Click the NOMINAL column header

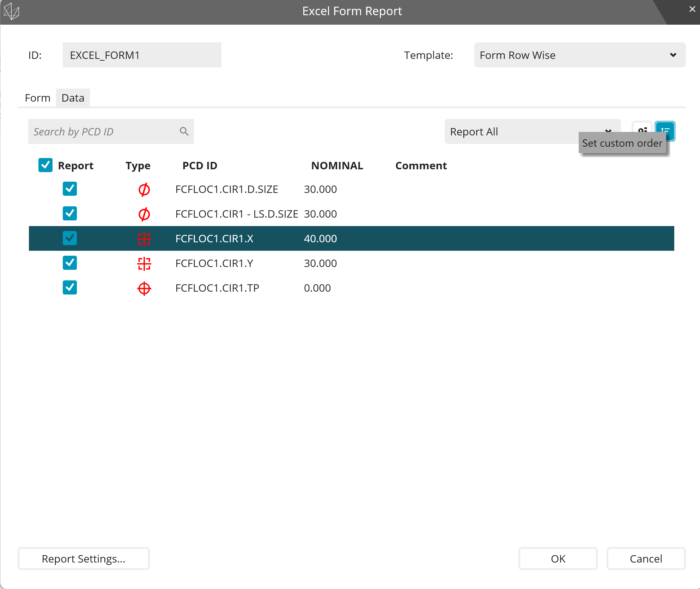(337, 165)
